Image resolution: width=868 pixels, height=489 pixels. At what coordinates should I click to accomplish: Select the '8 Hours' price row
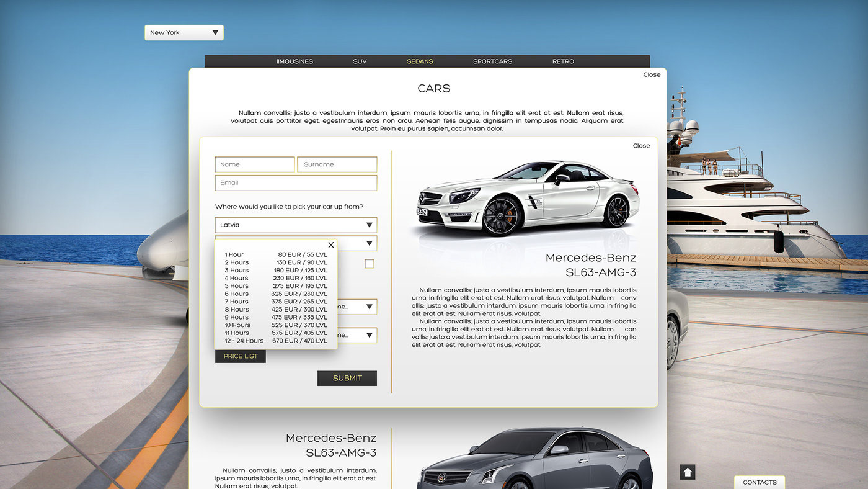[276, 310]
